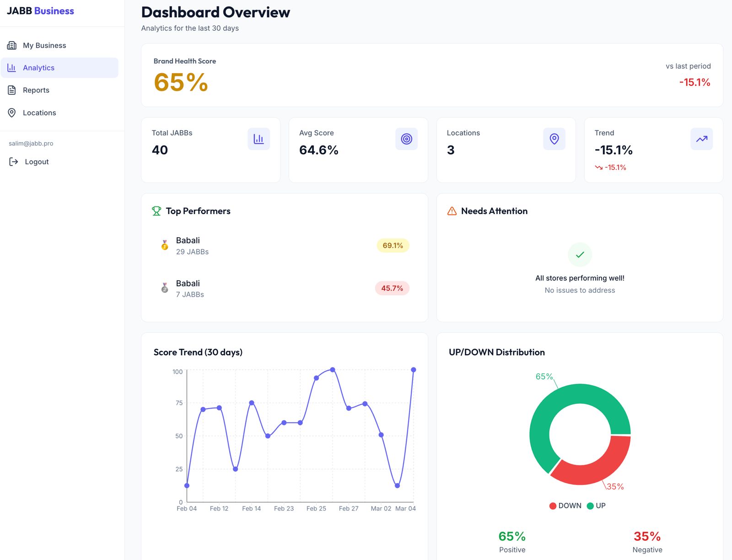
Task: Click the gold medal icon for Babali
Action: click(165, 246)
